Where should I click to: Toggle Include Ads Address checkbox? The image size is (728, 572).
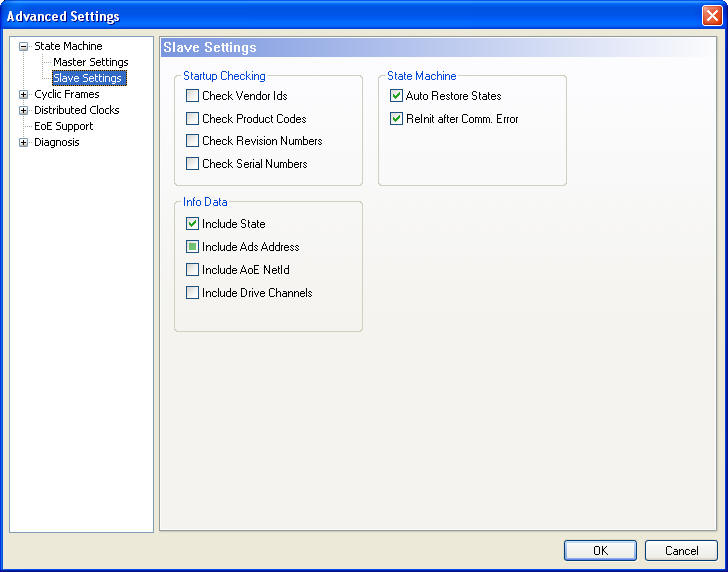193,247
